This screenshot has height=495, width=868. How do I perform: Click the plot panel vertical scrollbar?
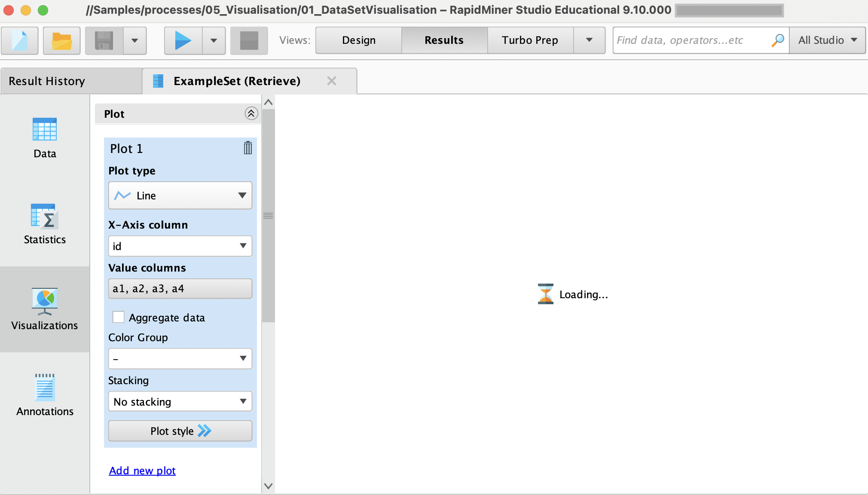[268, 215]
